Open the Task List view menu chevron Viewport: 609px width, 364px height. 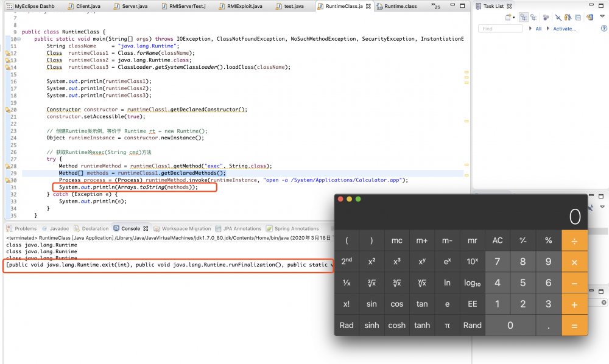point(602,18)
